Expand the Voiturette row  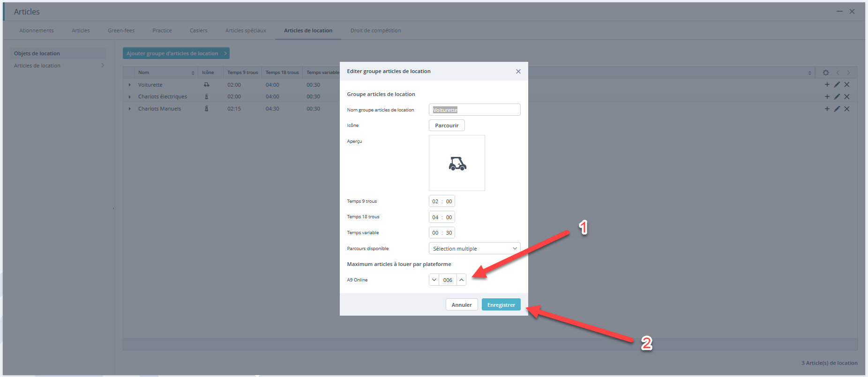point(130,85)
